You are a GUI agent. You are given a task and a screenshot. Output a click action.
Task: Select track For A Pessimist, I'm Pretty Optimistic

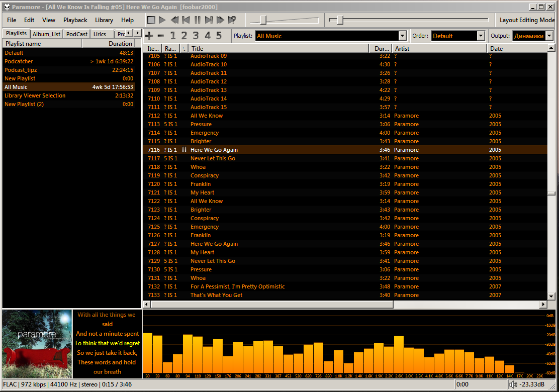pos(345,286)
